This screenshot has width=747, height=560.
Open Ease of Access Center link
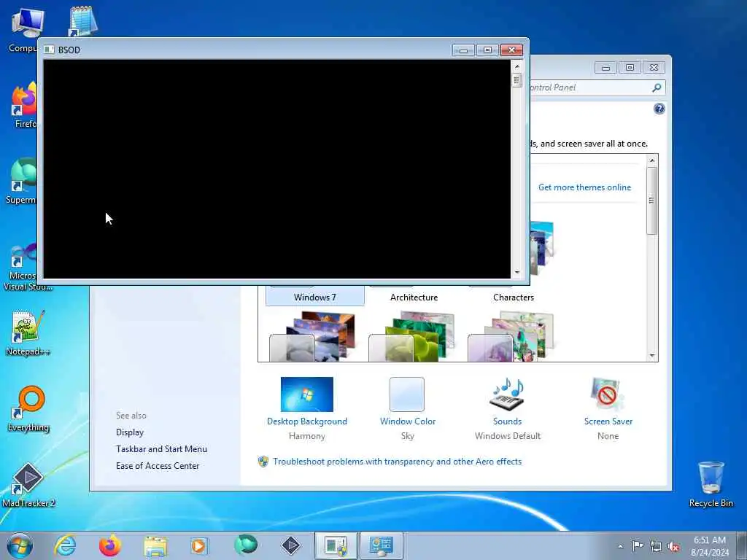point(158,466)
